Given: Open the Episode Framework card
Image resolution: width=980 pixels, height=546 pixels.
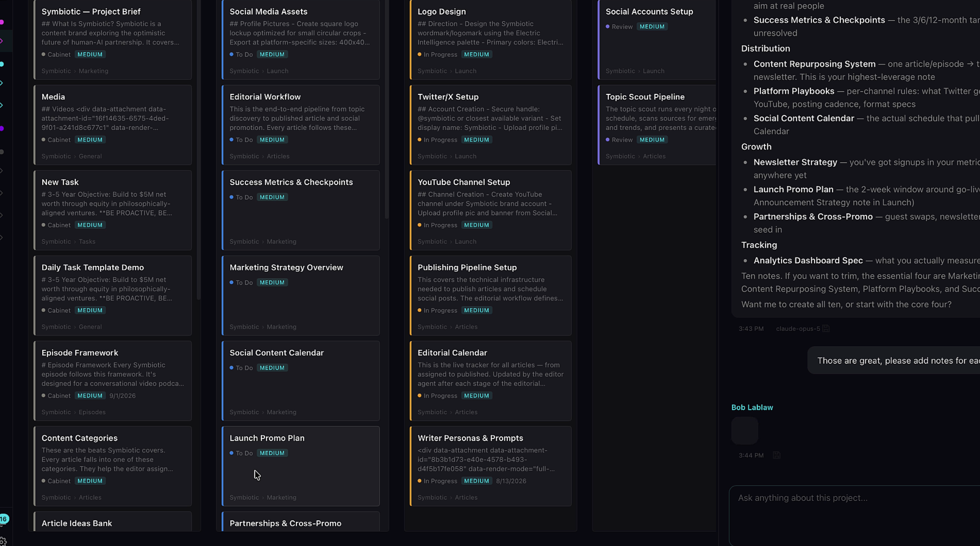Looking at the screenshot, I should click(x=113, y=381).
